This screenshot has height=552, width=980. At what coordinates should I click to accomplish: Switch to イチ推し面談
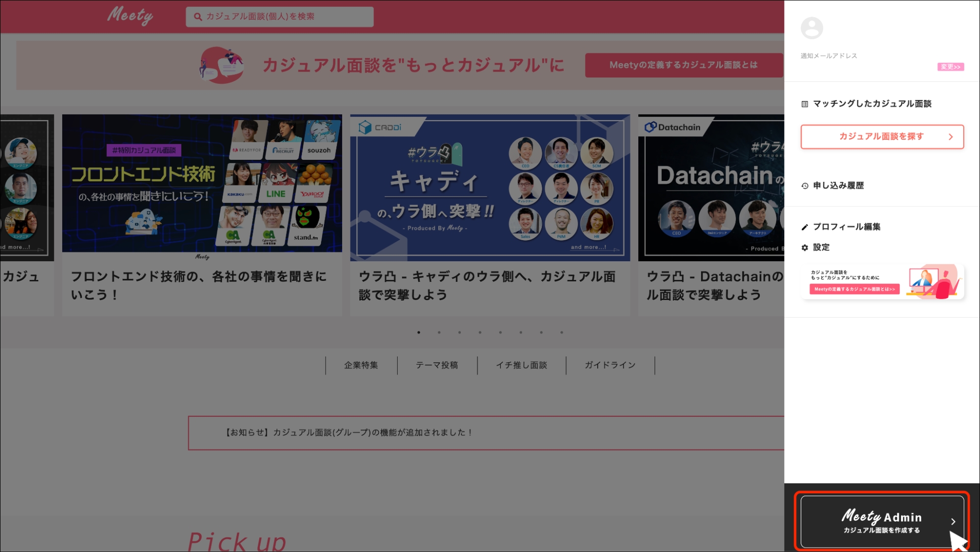[x=522, y=365]
